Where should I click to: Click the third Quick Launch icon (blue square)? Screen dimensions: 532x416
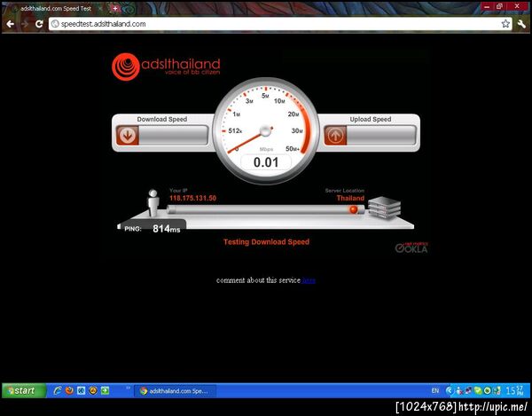click(x=81, y=390)
